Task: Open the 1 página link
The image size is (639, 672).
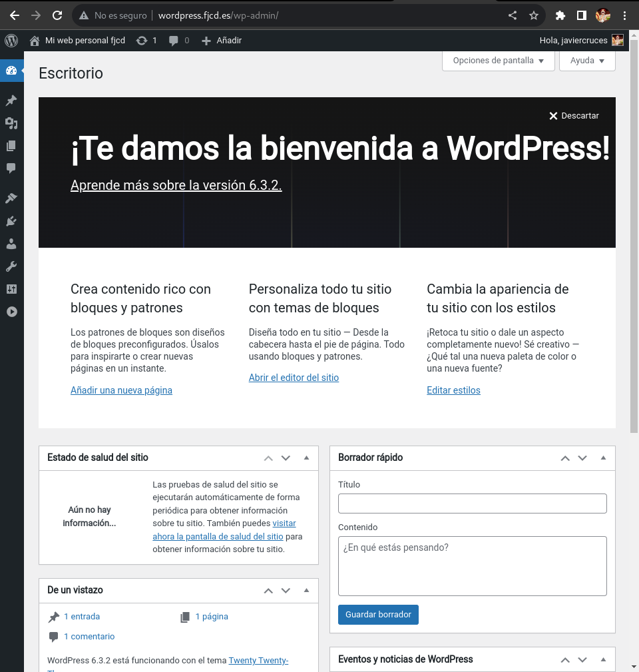Action: pos(212,616)
